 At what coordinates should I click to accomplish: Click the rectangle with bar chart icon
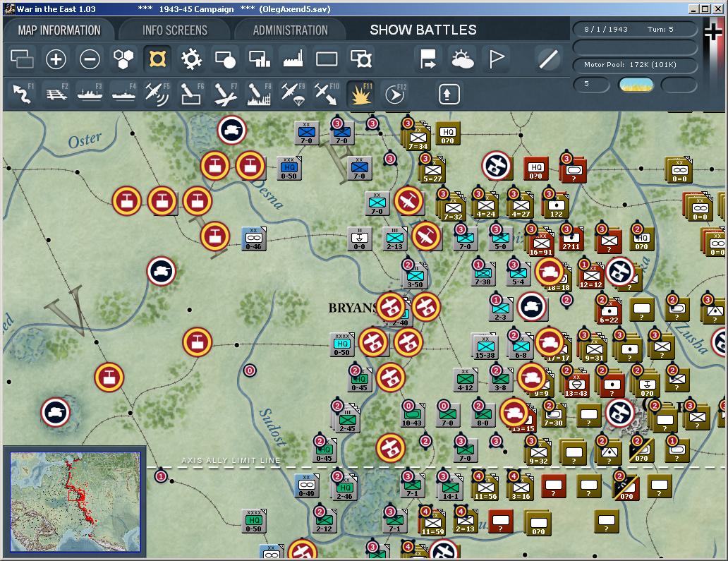(x=260, y=59)
